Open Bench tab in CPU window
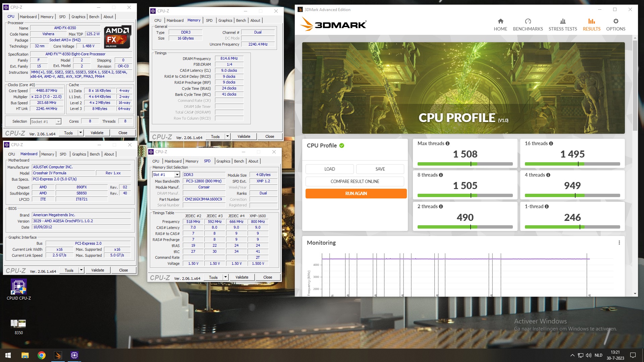Viewport: 644px width, 362px height. click(x=94, y=17)
